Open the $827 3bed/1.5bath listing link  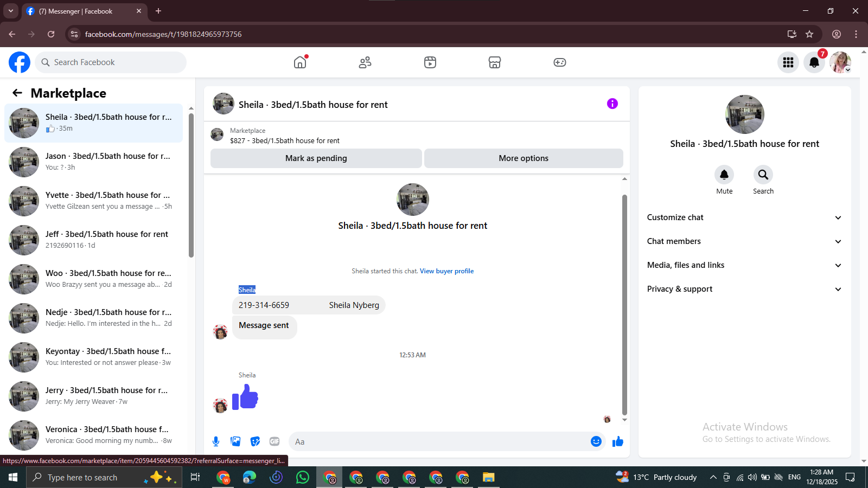pyautogui.click(x=285, y=140)
